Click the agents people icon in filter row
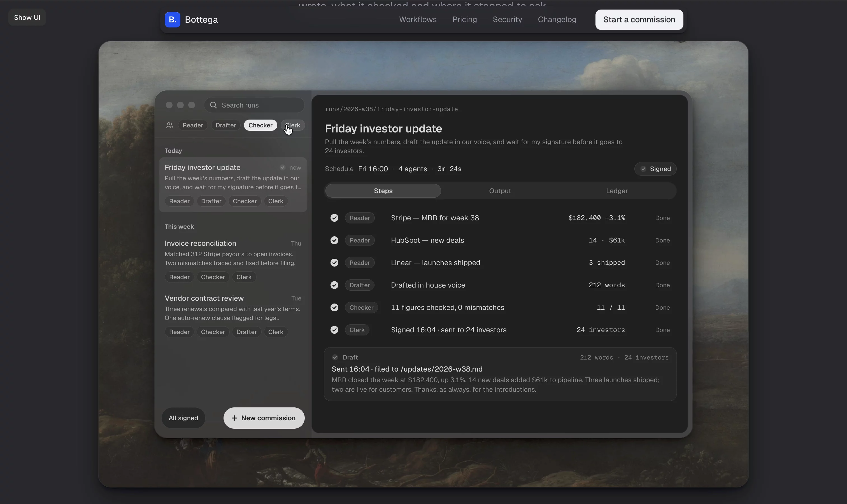This screenshot has height=504, width=847. click(169, 125)
